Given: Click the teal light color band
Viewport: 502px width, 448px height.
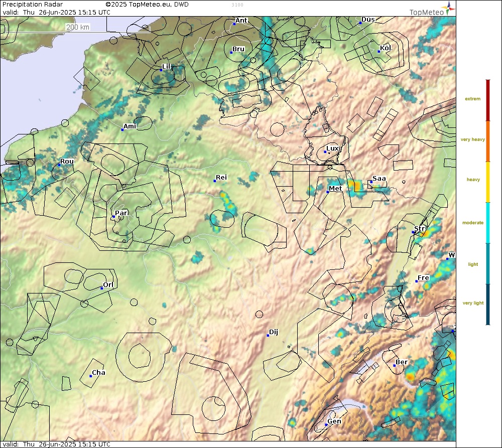Looking at the screenshot, I should [x=488, y=264].
